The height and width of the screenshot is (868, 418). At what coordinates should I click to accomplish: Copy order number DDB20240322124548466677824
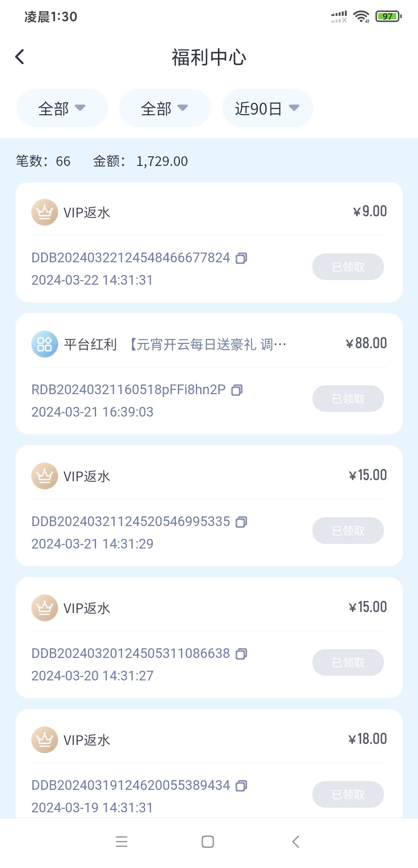tap(242, 258)
